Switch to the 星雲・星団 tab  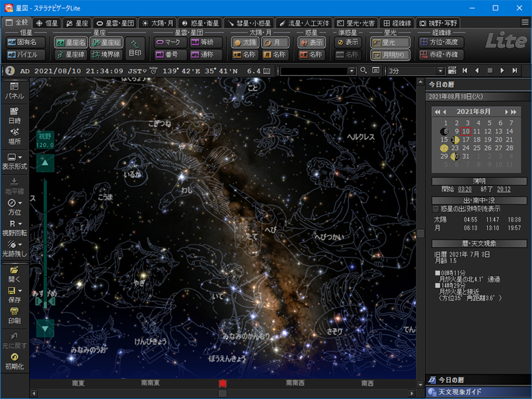click(x=115, y=23)
